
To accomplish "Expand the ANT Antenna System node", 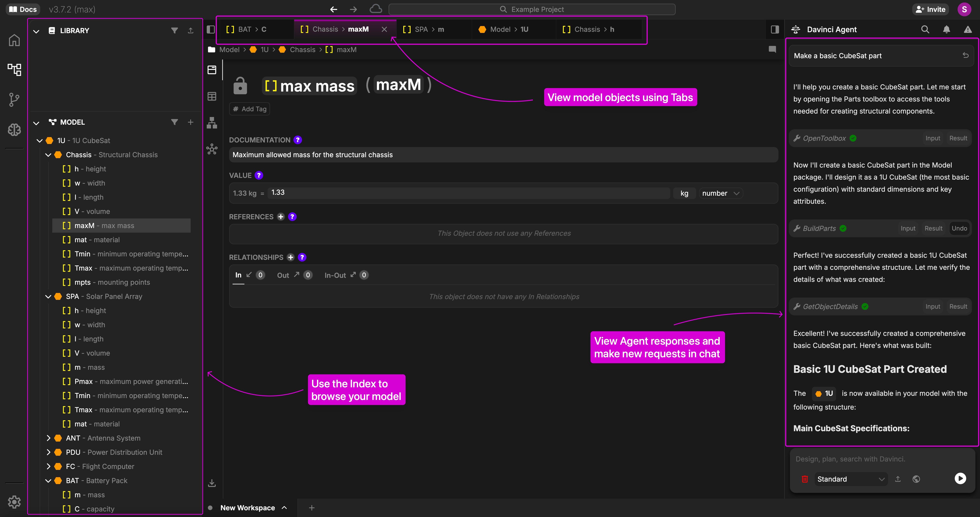I will (48, 438).
